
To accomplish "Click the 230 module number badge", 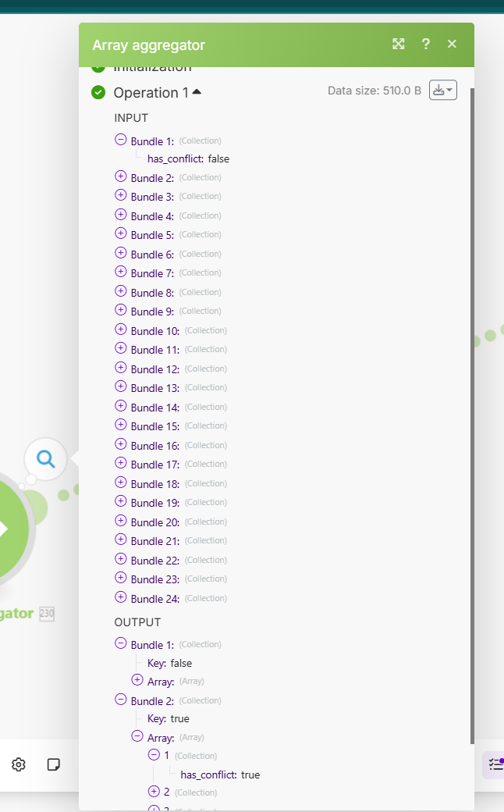I will pyautogui.click(x=47, y=614).
